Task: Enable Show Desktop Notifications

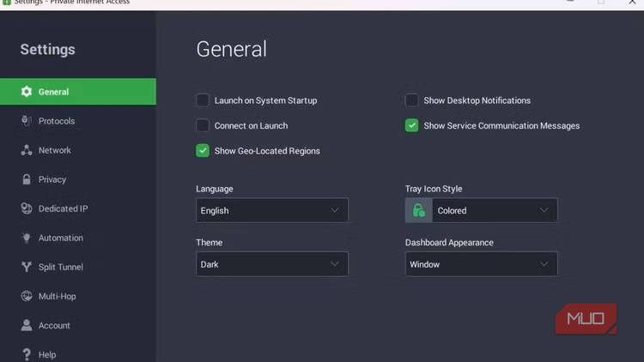Action: click(411, 100)
